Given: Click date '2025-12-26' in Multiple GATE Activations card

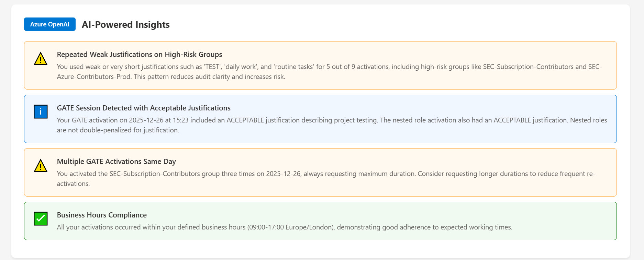Looking at the screenshot, I should pos(283,174).
